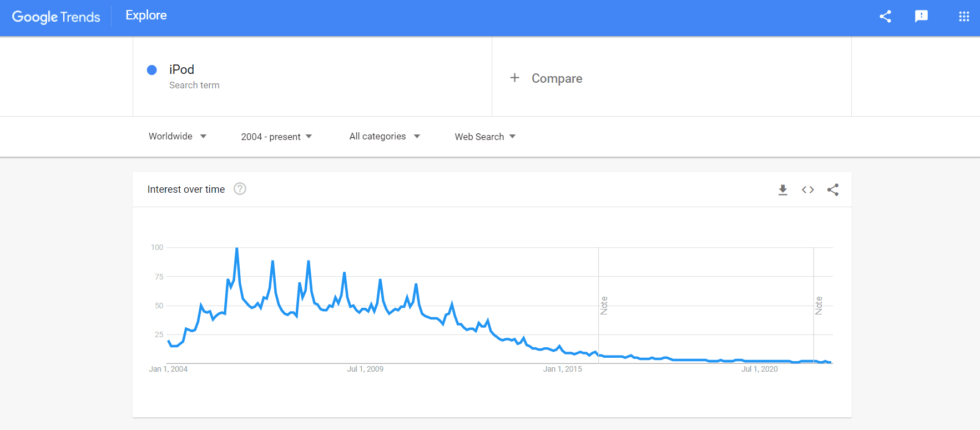Click the embed code icon

click(808, 190)
